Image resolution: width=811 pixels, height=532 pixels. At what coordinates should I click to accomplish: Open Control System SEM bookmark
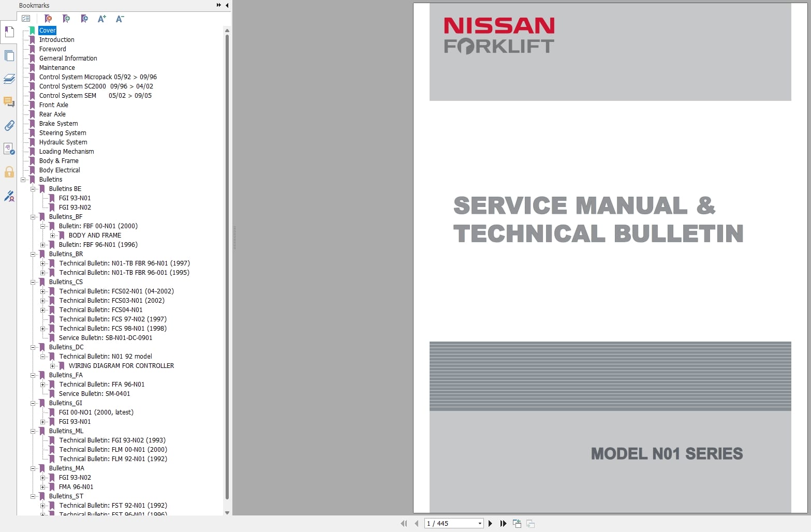pyautogui.click(x=95, y=96)
